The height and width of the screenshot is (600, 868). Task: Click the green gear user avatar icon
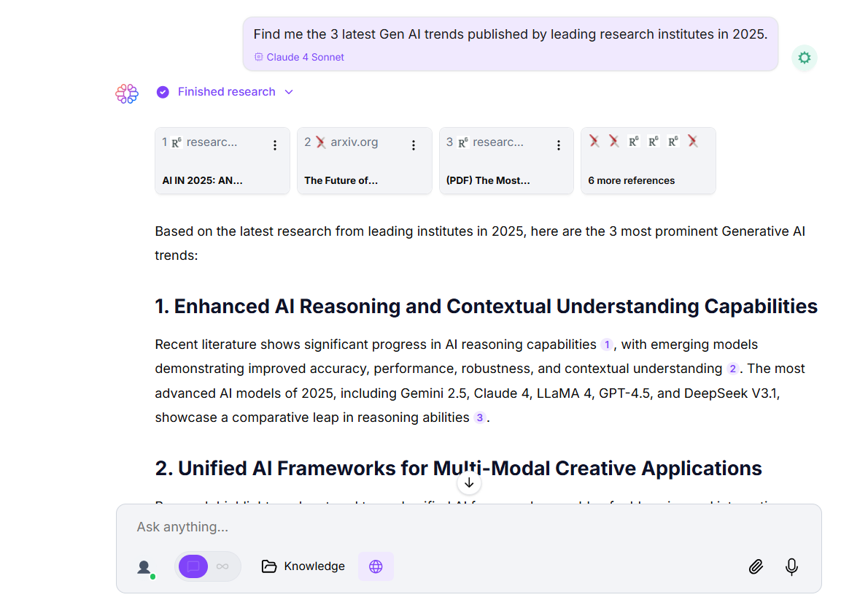point(804,58)
